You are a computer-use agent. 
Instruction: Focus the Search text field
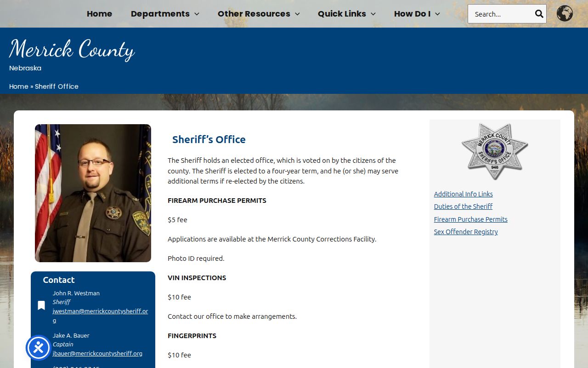[502, 14]
